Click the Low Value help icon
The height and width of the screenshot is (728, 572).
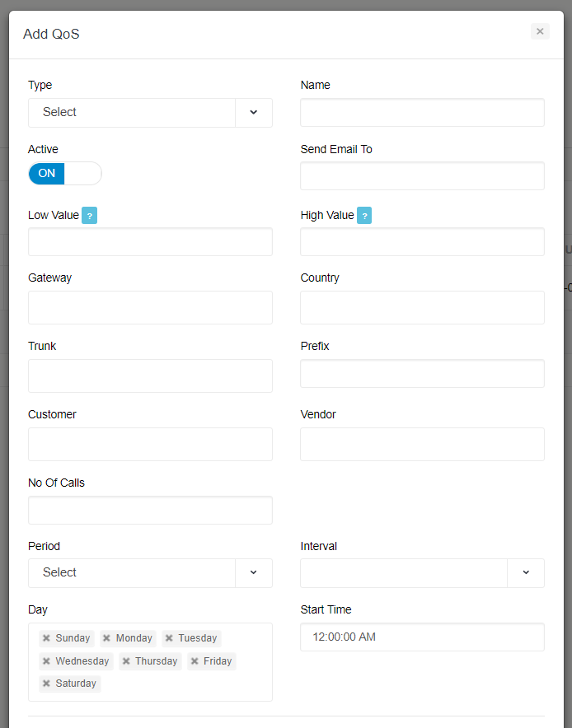[90, 216]
